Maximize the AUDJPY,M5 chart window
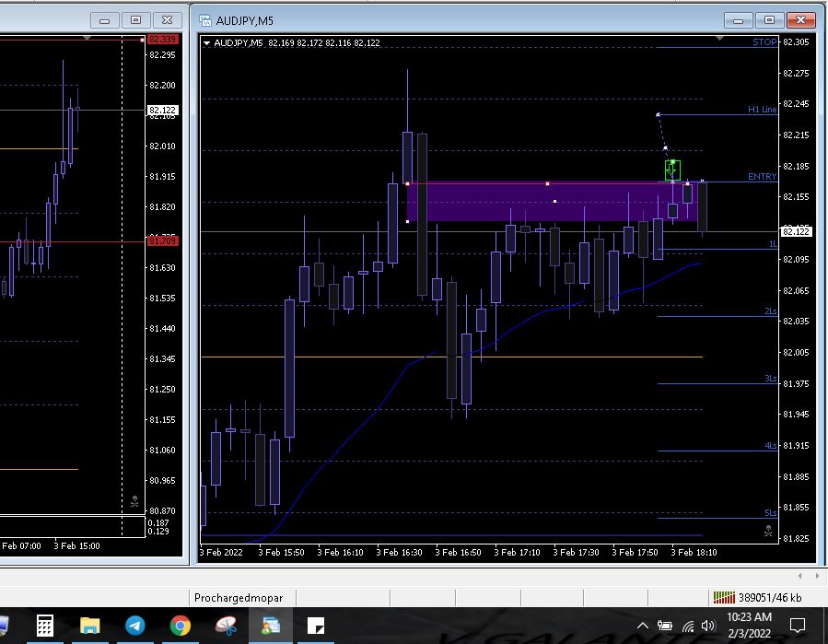The height and width of the screenshot is (644, 828). [770, 19]
